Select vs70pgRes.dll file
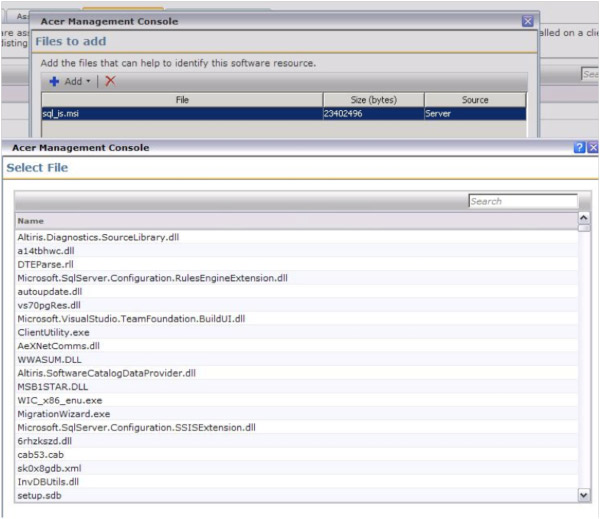The width and height of the screenshot is (600, 519). (297, 305)
